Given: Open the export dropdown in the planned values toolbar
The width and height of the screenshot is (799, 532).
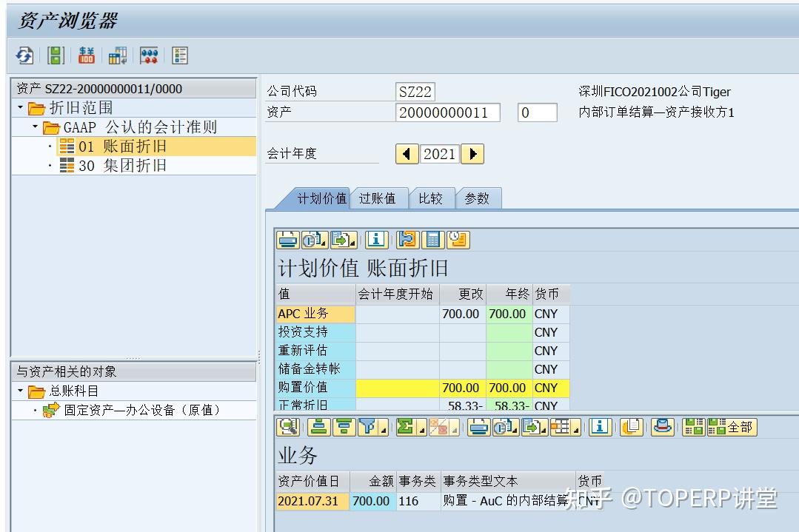Looking at the screenshot, I should point(341,239).
